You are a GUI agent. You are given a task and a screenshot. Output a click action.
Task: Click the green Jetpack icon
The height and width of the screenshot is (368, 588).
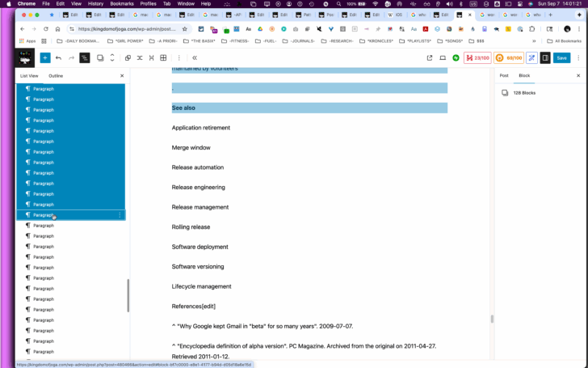point(456,58)
